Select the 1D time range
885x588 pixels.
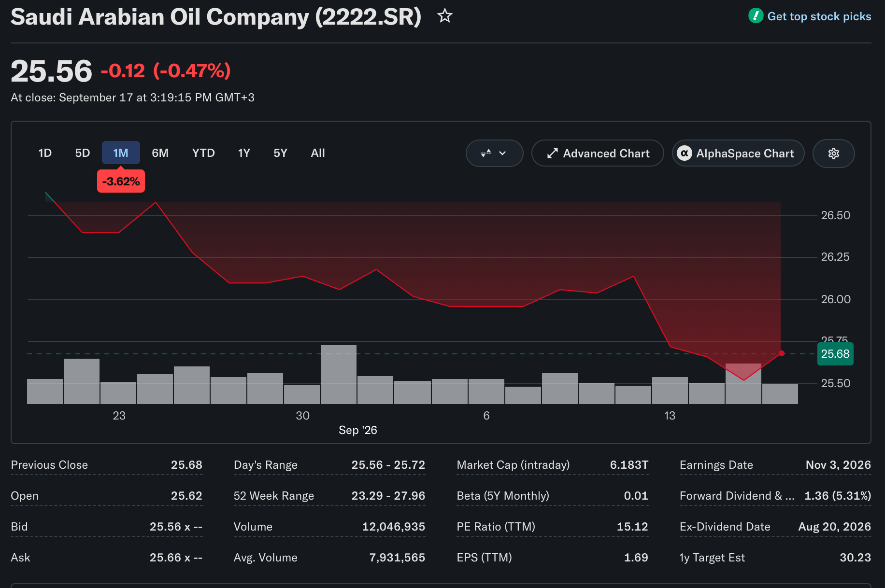[45, 153]
